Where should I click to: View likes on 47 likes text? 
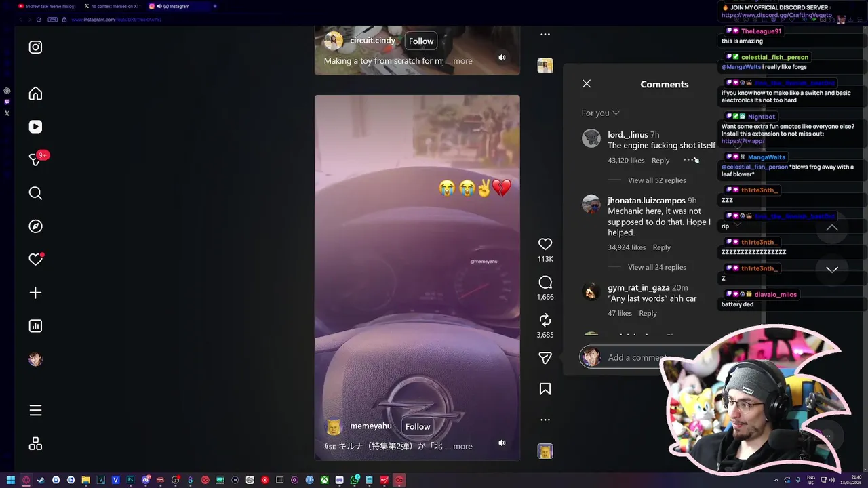click(620, 313)
